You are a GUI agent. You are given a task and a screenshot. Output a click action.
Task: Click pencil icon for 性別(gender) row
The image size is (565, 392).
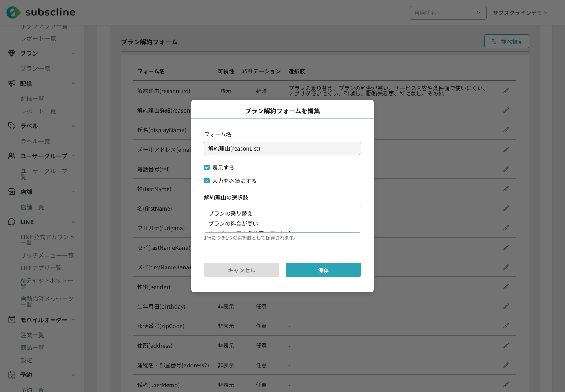tap(506, 287)
